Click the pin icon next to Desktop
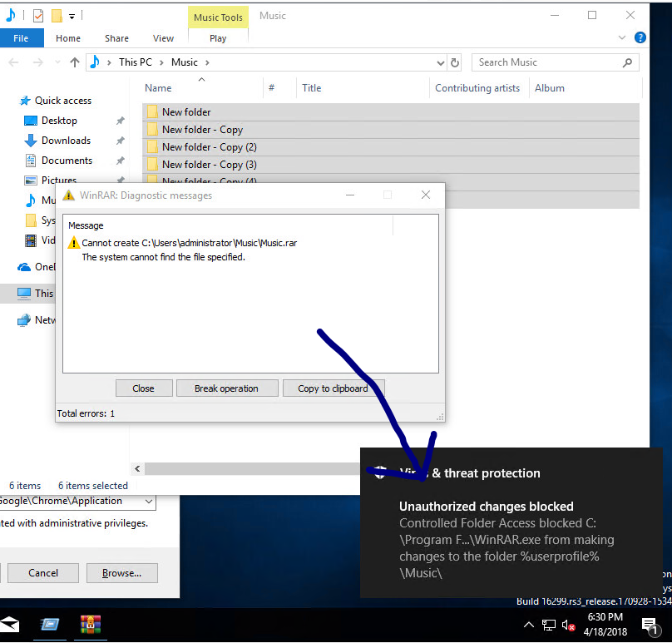 click(121, 121)
